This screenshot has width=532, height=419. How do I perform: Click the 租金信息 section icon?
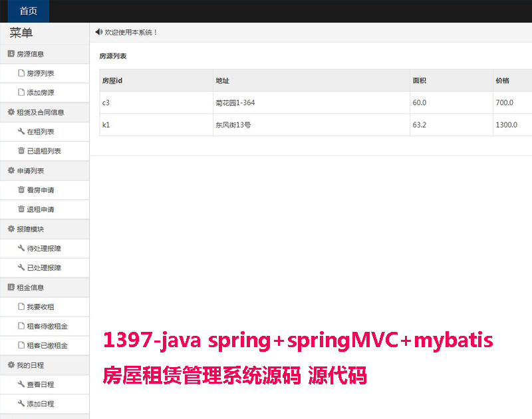pyautogui.click(x=11, y=287)
